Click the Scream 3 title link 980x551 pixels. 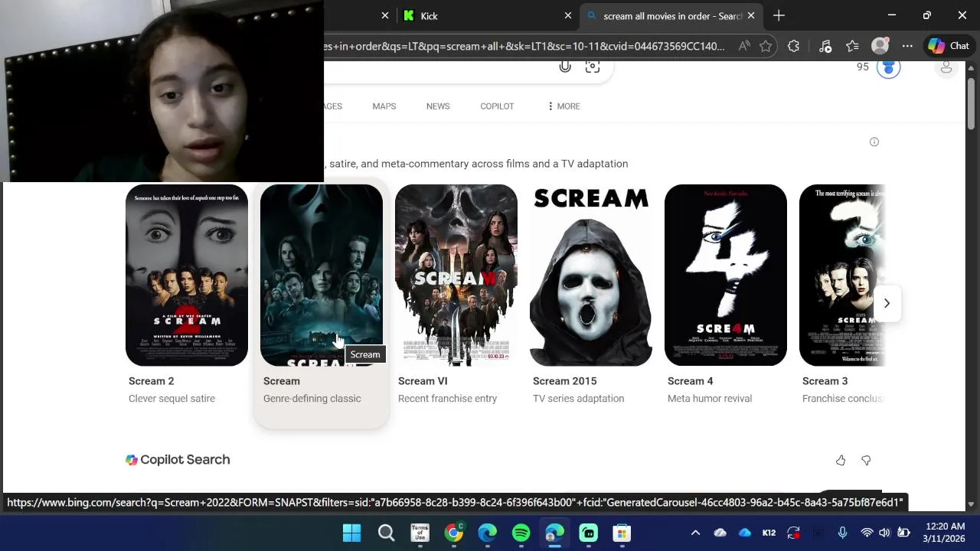point(825,381)
